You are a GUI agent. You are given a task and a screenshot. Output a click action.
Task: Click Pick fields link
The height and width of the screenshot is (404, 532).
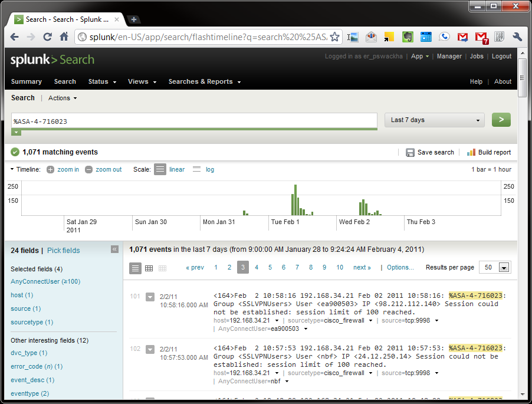(64, 251)
